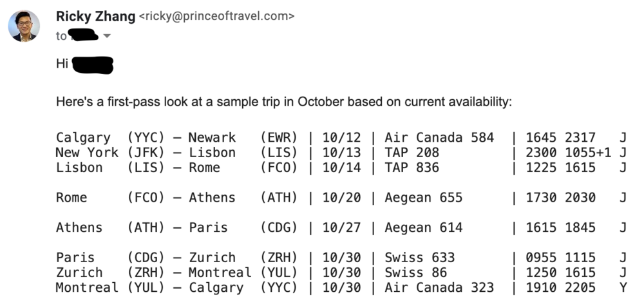Click the "Aegean 655" flight text
The height and width of the screenshot is (306, 644).
pyautogui.click(x=423, y=197)
